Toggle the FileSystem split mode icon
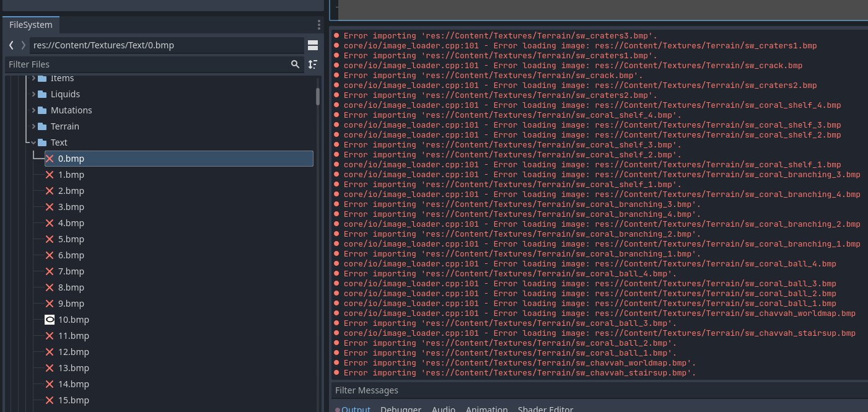Image resolution: width=868 pixels, height=412 pixels. pyautogui.click(x=313, y=45)
